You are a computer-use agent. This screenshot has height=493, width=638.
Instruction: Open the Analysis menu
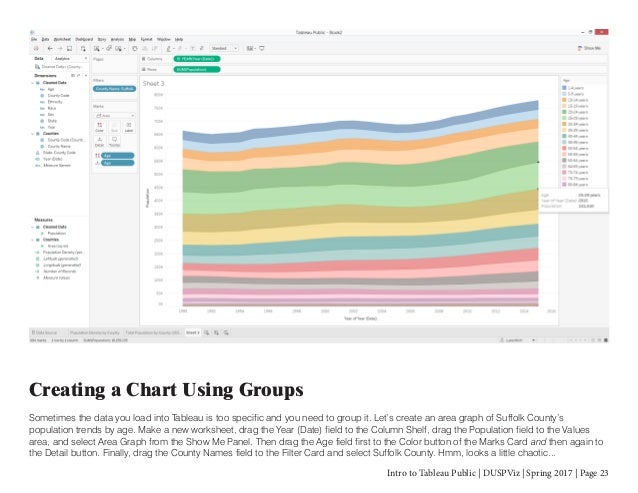(117, 39)
